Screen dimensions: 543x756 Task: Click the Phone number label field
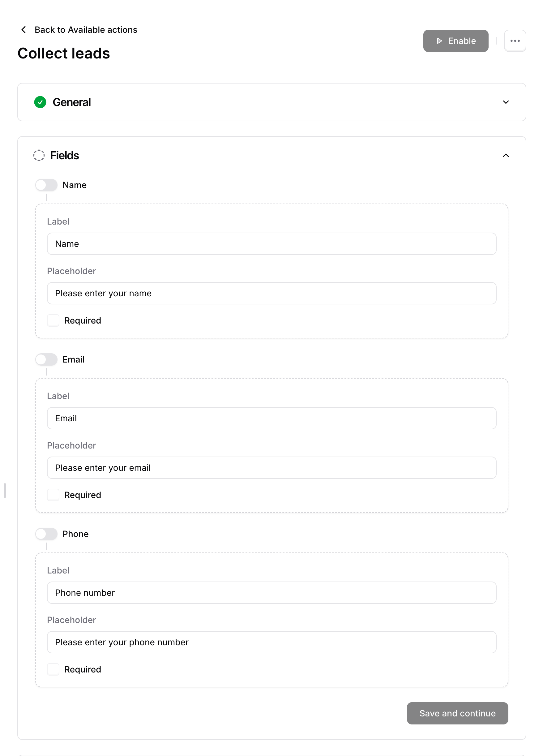pyautogui.click(x=271, y=593)
